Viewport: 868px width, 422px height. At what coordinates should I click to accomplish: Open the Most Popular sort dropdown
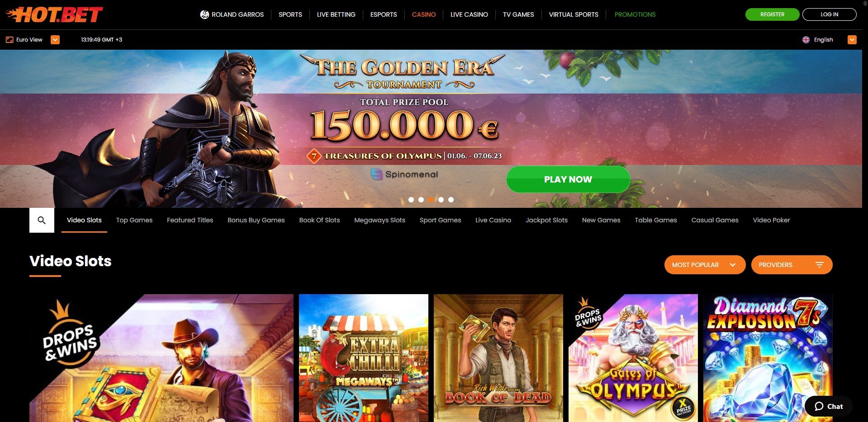705,265
